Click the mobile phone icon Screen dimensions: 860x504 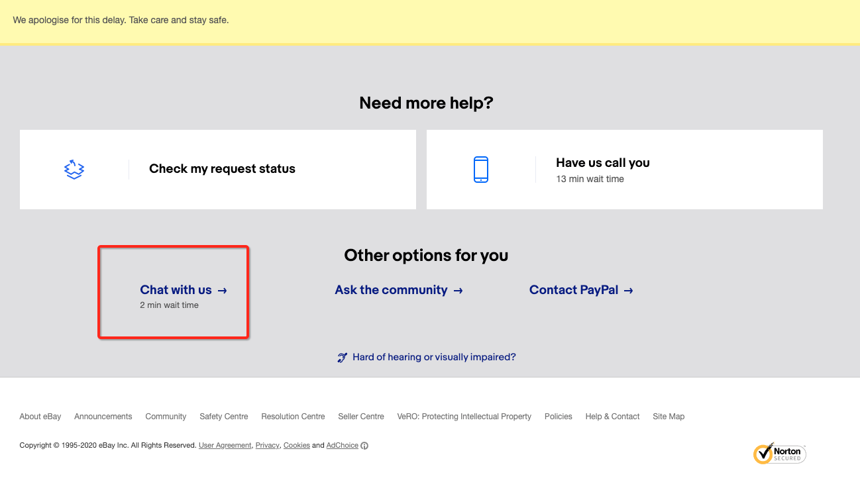(481, 170)
